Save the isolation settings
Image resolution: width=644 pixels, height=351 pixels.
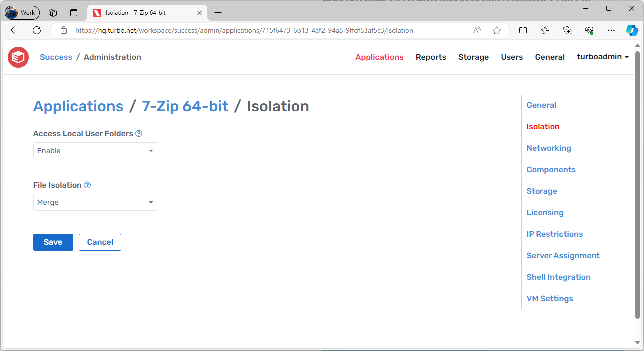[53, 242]
